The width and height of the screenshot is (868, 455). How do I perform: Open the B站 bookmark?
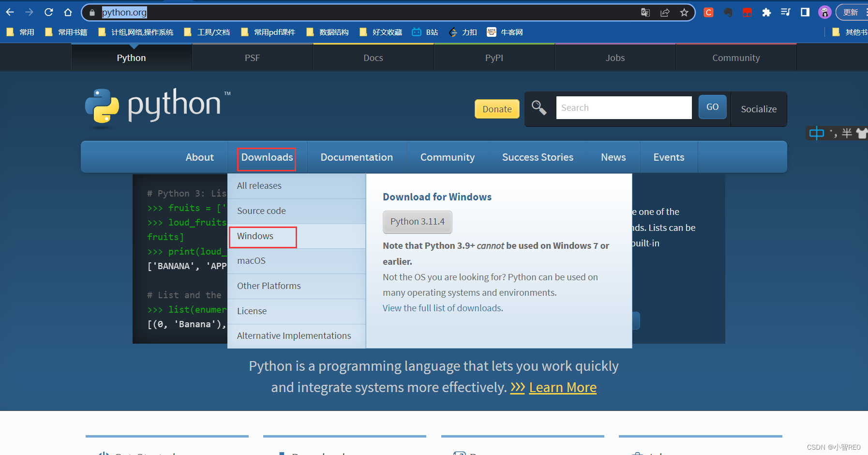[425, 32]
